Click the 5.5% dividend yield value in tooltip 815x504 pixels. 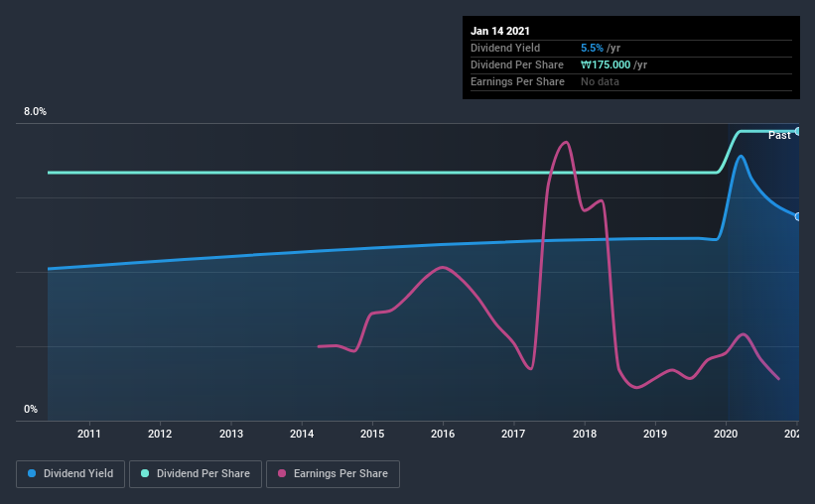[592, 49]
